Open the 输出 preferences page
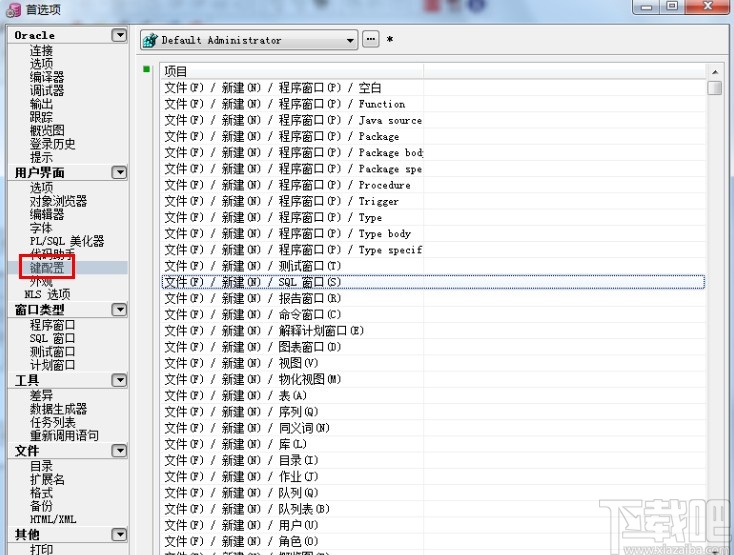The height and width of the screenshot is (555, 734). coord(41,103)
